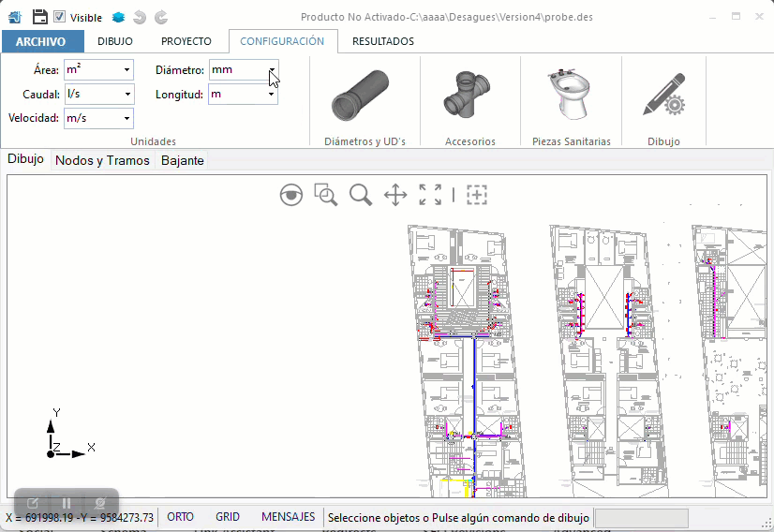Viewport: 774px width, 532px height.
Task: Click the zoom extents icon
Action: point(430,195)
